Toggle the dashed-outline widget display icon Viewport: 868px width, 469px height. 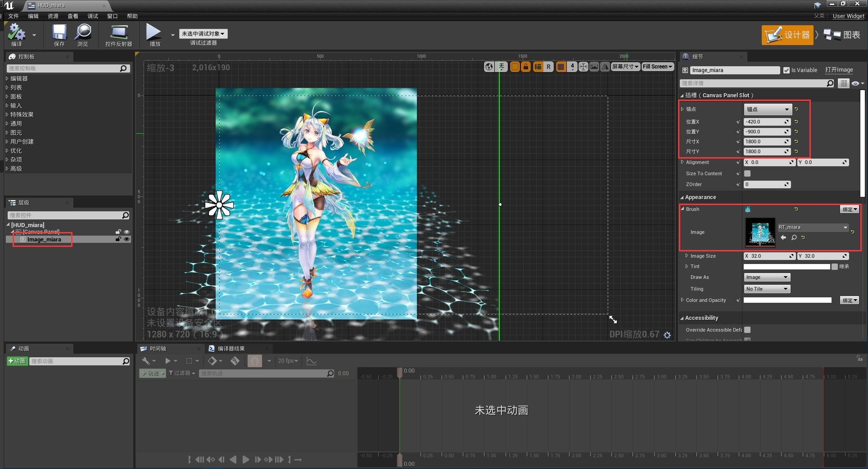point(515,67)
